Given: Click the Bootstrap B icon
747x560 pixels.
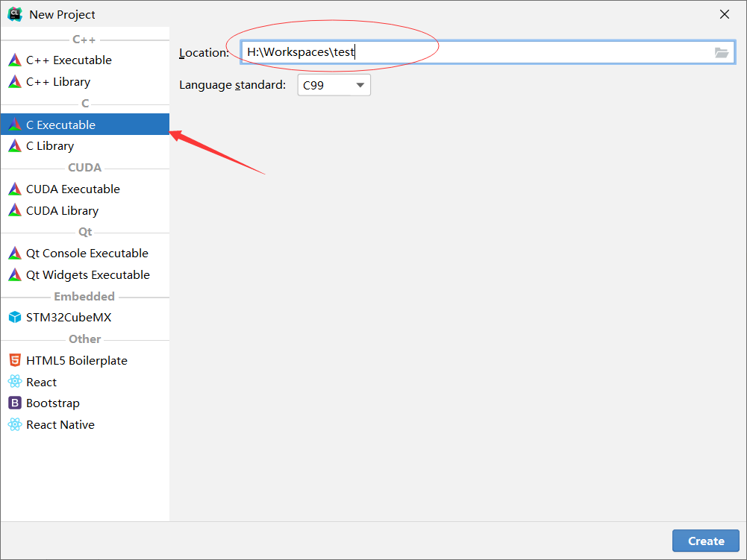Looking at the screenshot, I should (15, 403).
